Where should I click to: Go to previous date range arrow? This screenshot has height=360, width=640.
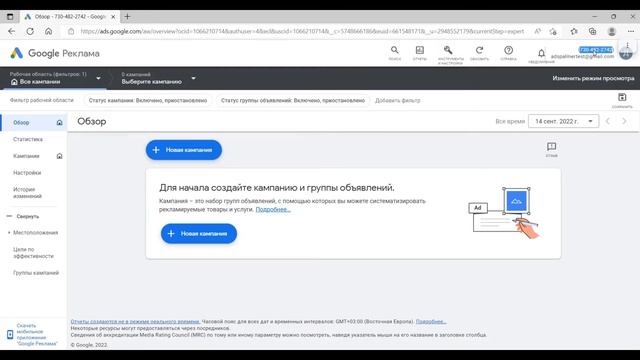point(608,121)
